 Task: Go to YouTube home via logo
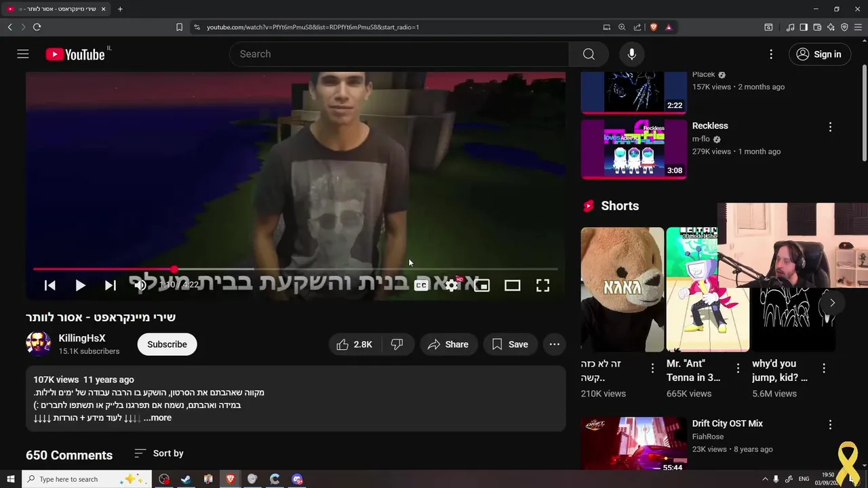click(75, 54)
